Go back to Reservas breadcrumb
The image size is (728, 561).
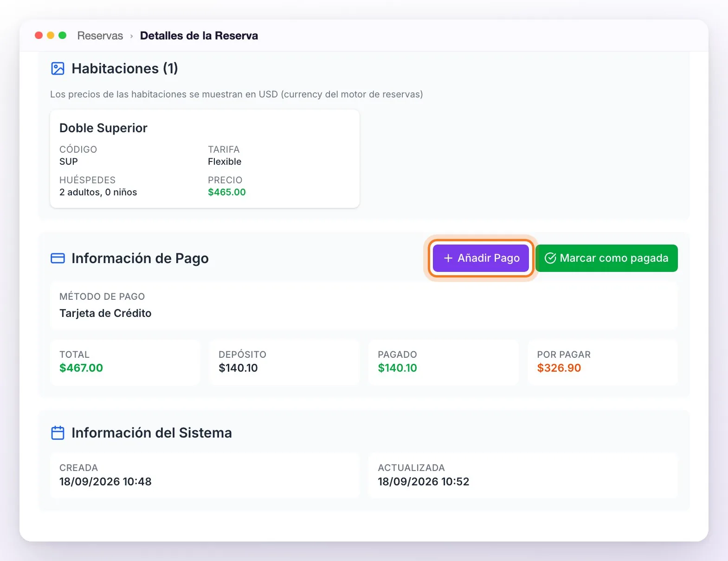click(100, 36)
